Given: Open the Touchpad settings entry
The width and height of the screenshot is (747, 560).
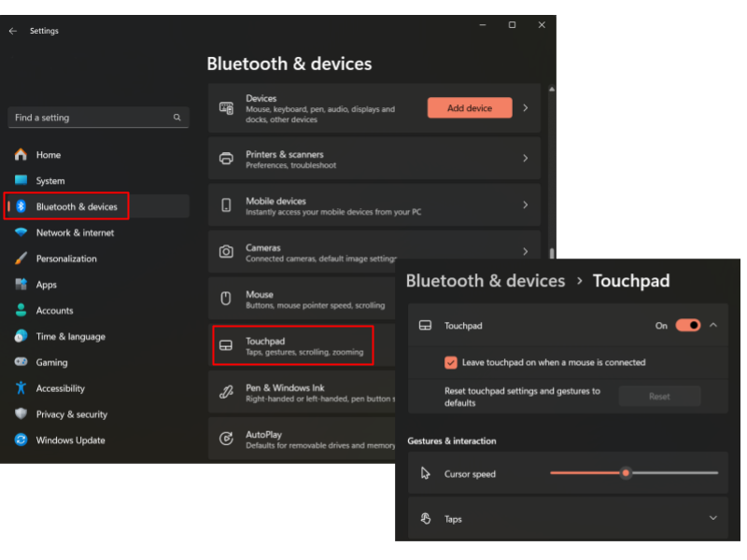Looking at the screenshot, I should pyautogui.click(x=302, y=345).
